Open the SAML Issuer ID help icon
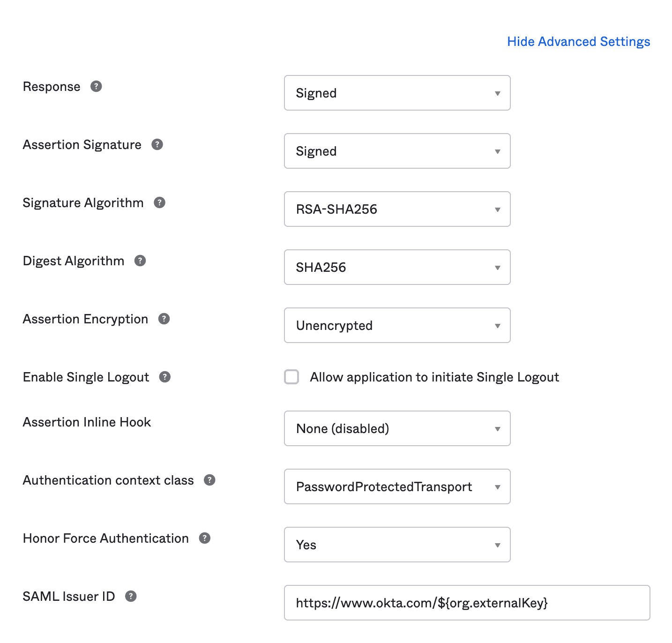The height and width of the screenshot is (643, 672). pos(132,596)
